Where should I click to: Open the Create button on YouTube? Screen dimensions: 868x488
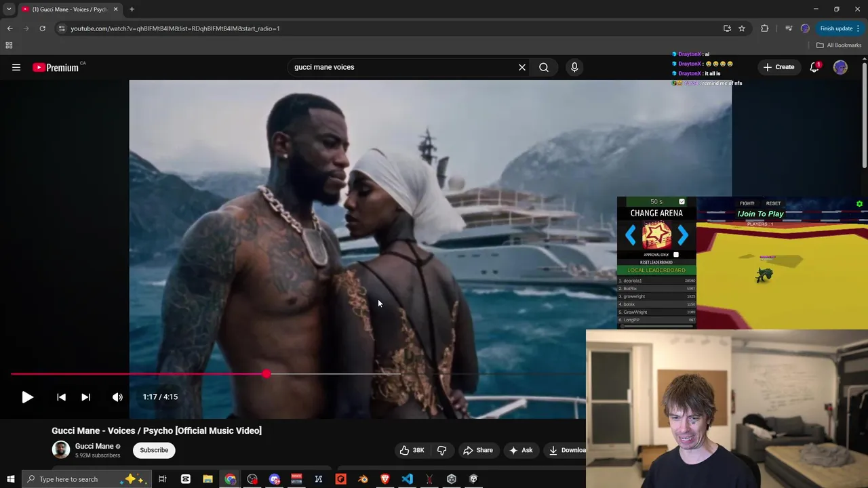tap(778, 67)
